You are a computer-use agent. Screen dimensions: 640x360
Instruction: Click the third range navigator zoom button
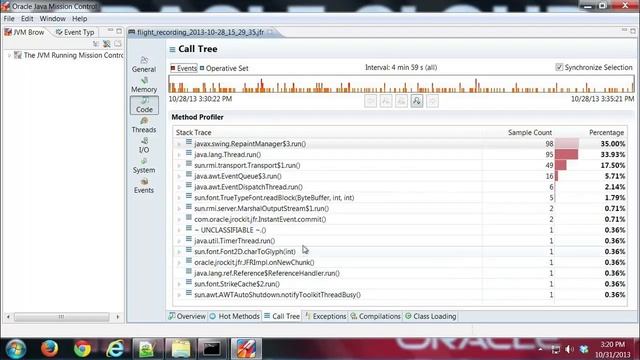[x=402, y=101]
